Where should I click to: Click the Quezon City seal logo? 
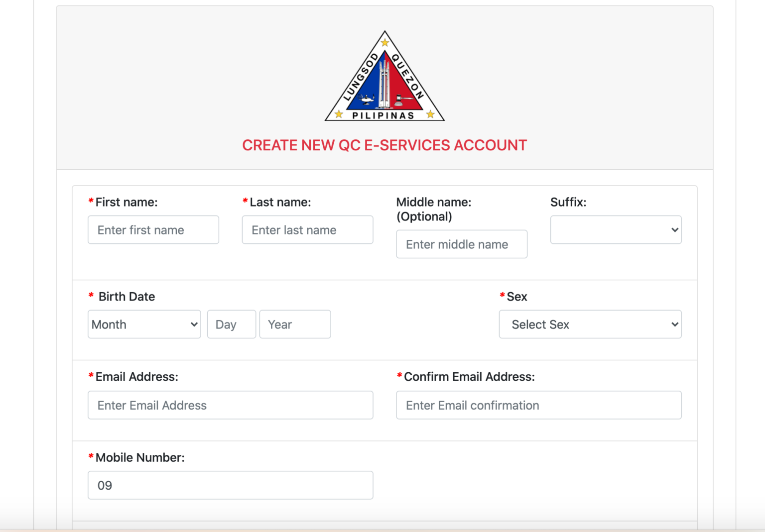pos(384,76)
